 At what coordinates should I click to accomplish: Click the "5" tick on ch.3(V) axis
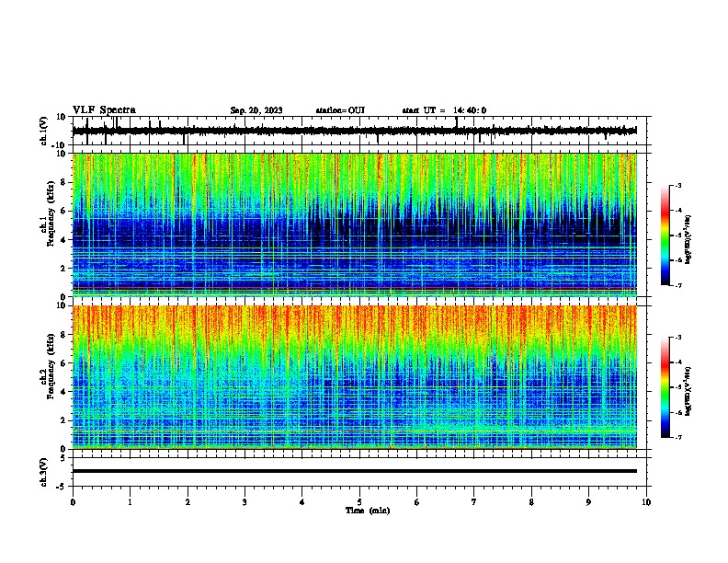[x=63, y=457]
